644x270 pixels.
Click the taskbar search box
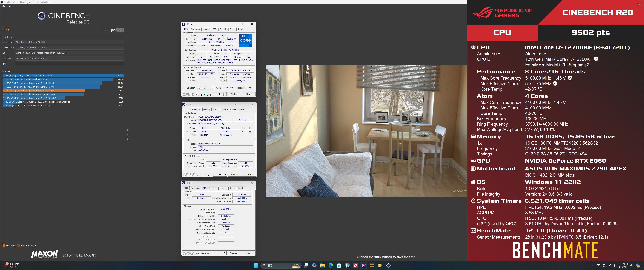pyautogui.click(x=281, y=265)
